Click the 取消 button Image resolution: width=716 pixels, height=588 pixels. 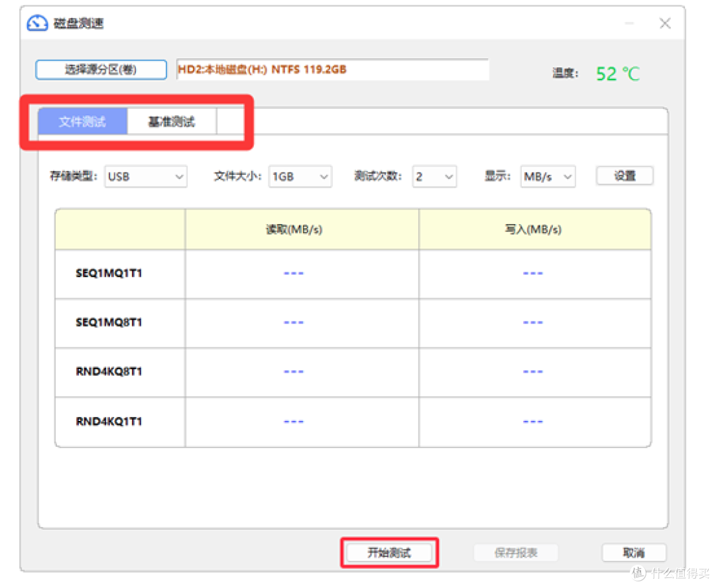pyautogui.click(x=634, y=553)
